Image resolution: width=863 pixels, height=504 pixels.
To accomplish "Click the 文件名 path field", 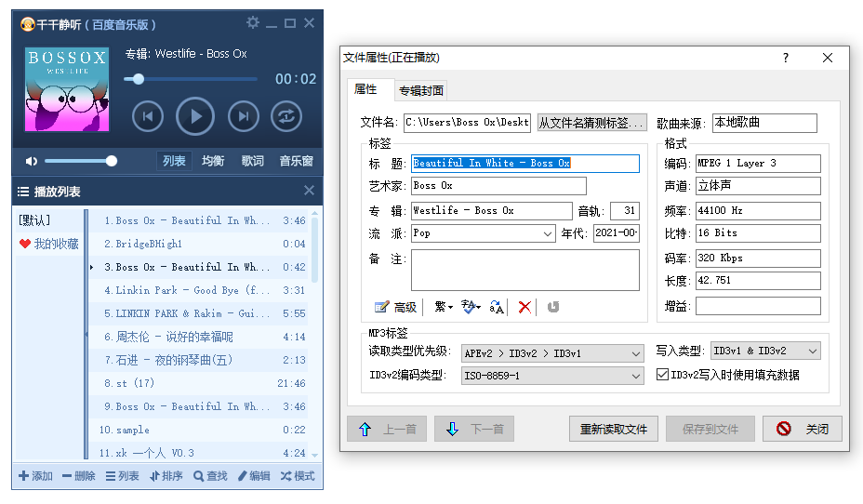I will point(467,122).
